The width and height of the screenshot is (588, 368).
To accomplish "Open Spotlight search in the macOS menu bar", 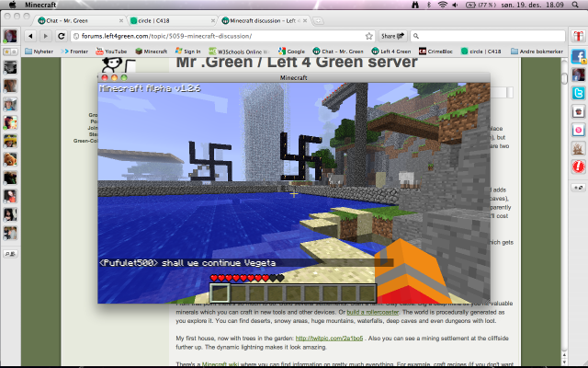I will click(575, 5).
